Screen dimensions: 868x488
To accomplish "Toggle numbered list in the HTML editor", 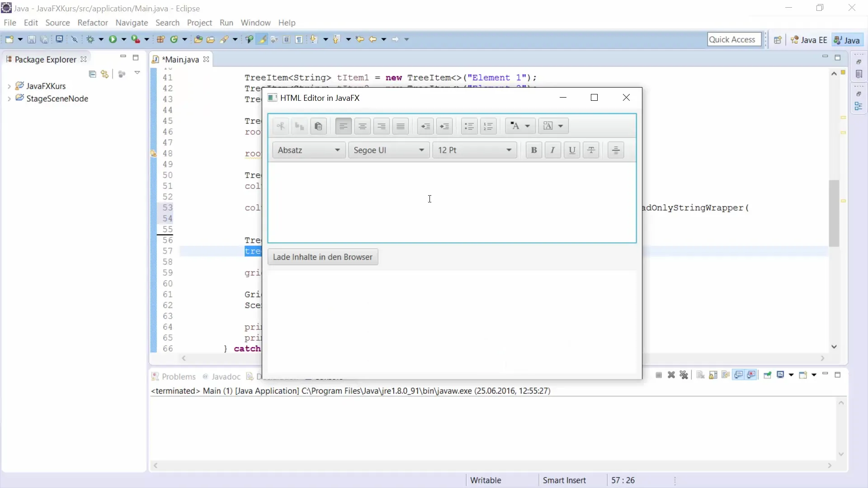I will click(x=488, y=126).
